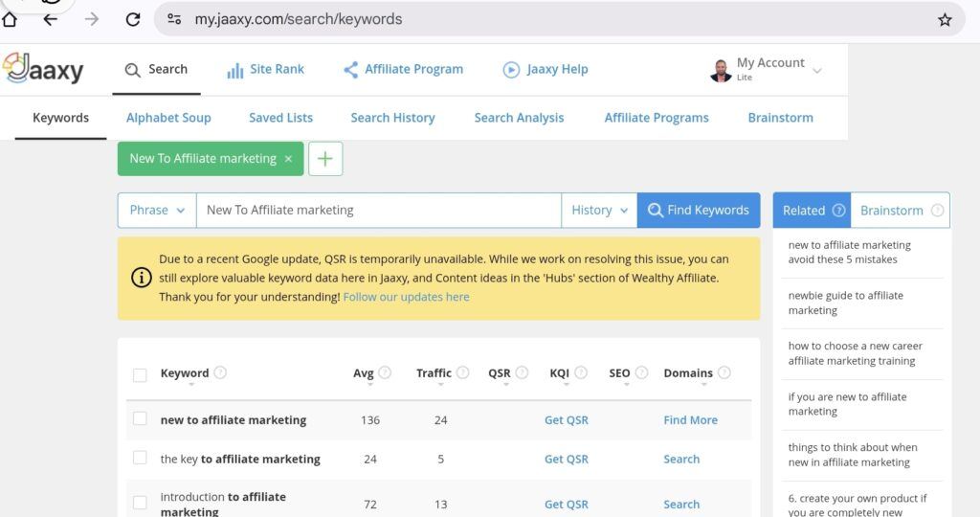The height and width of the screenshot is (517, 980).
Task: Select related keyword 'if you are new to affiliate marketing'
Action: 848,404
